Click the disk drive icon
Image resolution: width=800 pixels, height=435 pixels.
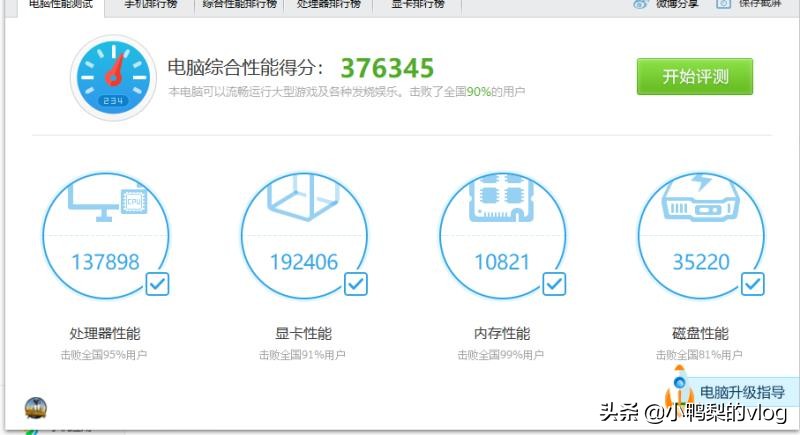click(x=700, y=198)
